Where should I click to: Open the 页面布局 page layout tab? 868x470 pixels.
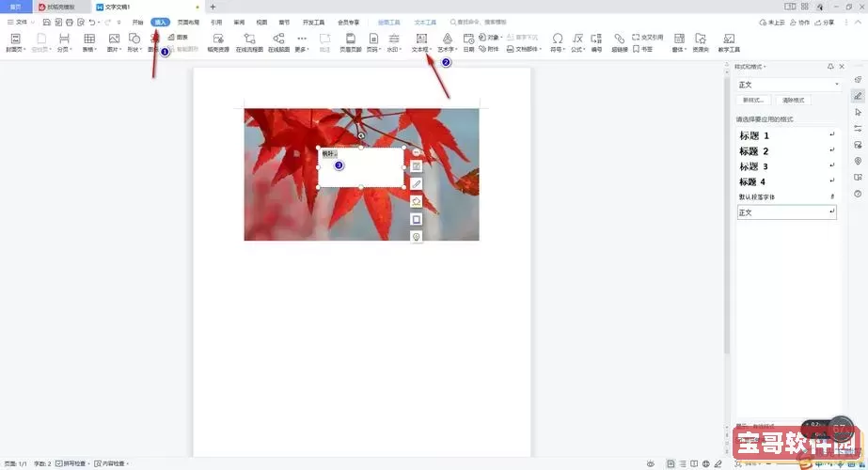(x=188, y=23)
